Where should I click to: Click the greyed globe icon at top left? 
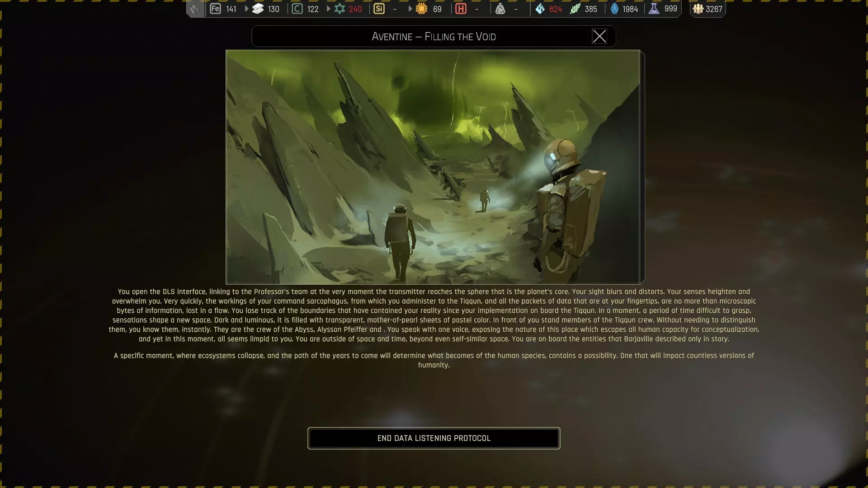195,9
